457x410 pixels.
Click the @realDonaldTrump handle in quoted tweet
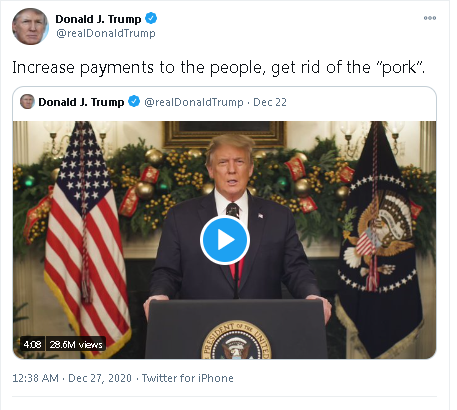(x=194, y=102)
